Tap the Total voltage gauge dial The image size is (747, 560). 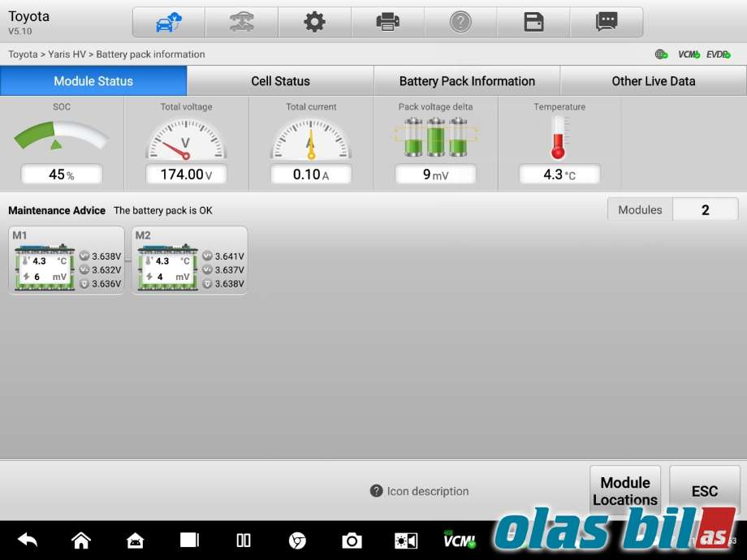pos(186,139)
